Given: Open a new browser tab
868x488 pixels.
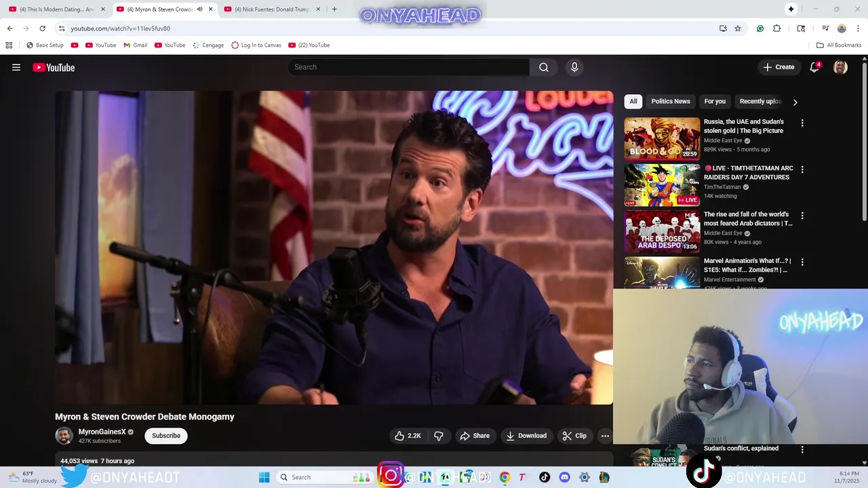Looking at the screenshot, I should (334, 9).
